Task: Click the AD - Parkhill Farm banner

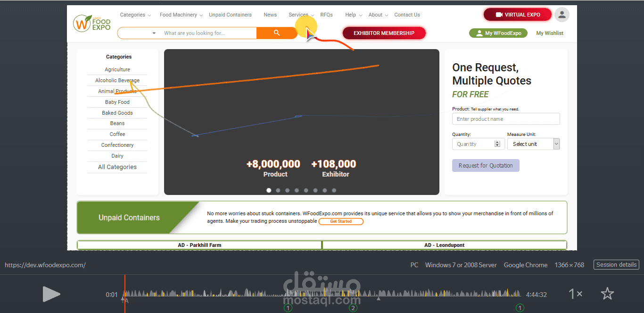Action: 199,245
